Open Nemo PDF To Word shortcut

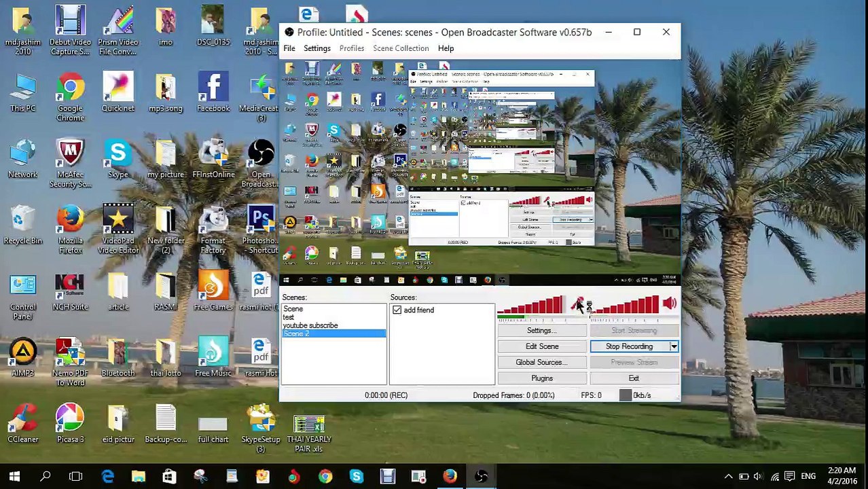tap(70, 361)
